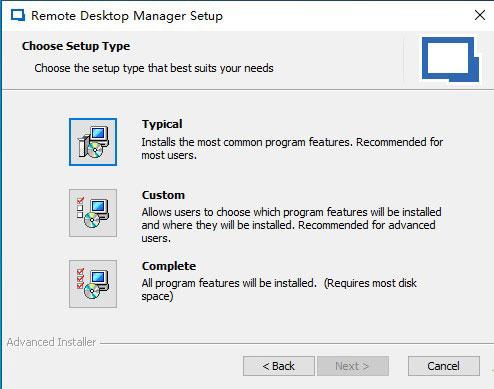Go back with the < Back button
Image resolution: width=494 pixels, height=389 pixels.
279,366
